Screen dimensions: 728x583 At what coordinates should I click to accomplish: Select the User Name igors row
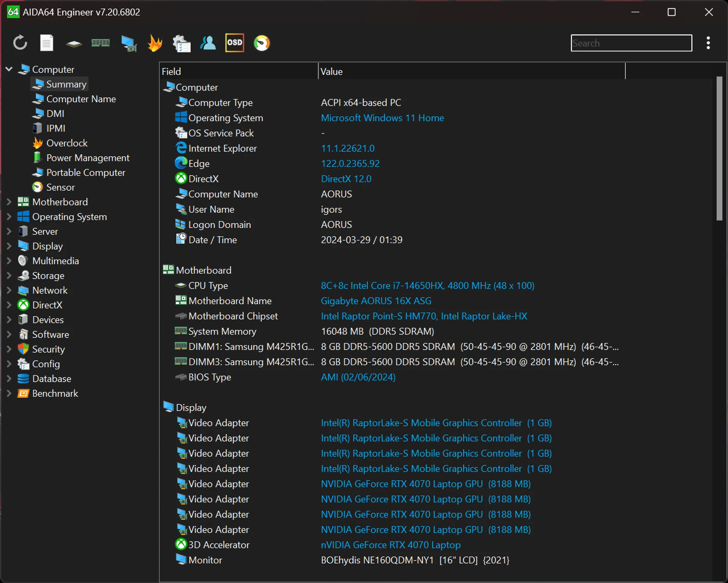(392, 209)
